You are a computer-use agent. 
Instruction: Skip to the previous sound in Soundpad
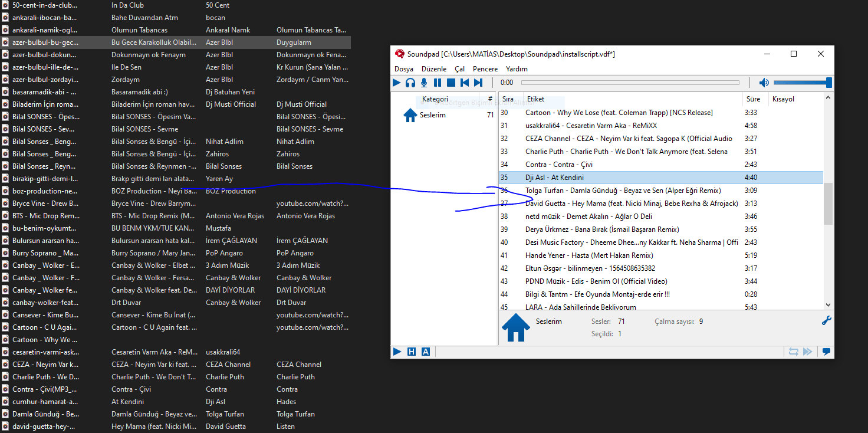(x=465, y=83)
